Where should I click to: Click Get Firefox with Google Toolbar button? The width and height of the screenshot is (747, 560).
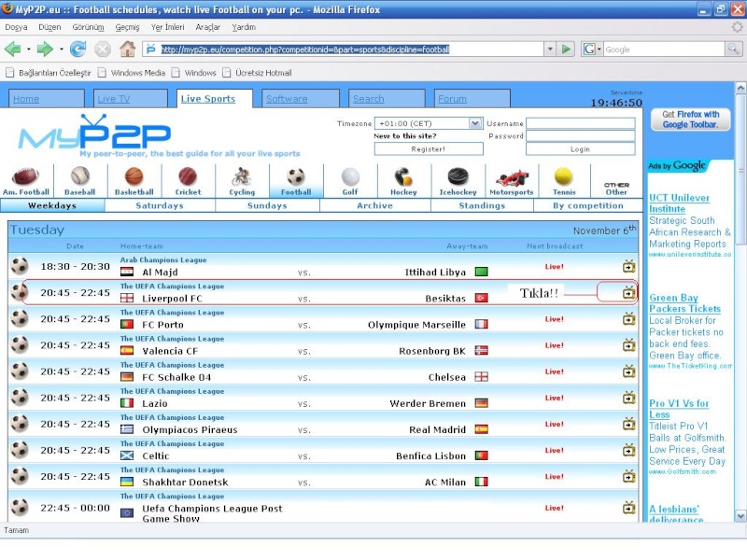point(690,119)
